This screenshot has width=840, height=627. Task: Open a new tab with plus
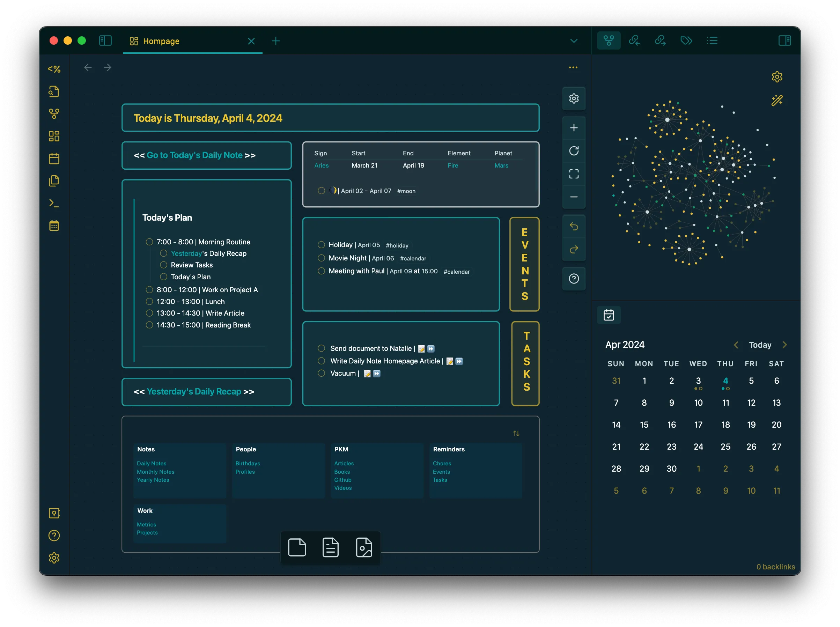click(276, 41)
